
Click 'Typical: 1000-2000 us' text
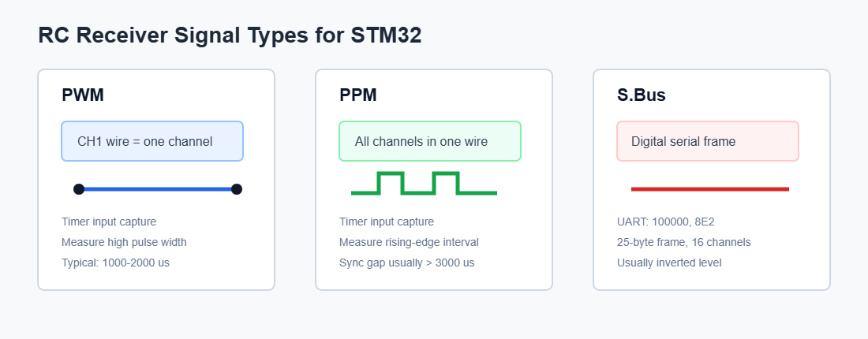pos(116,263)
